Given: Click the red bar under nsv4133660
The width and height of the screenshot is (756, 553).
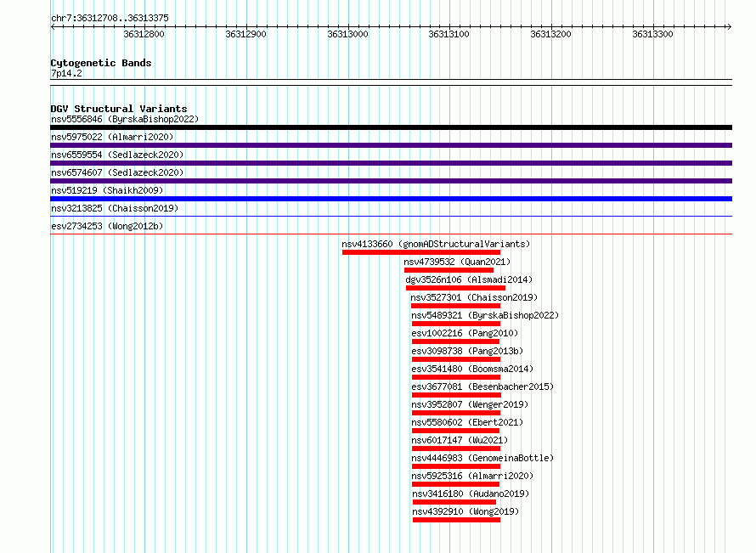Looking at the screenshot, I should coord(421,252).
